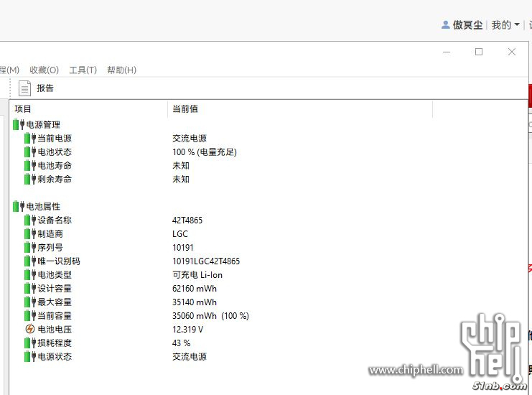Click the value 100 % (电量充足)

pos(205,152)
